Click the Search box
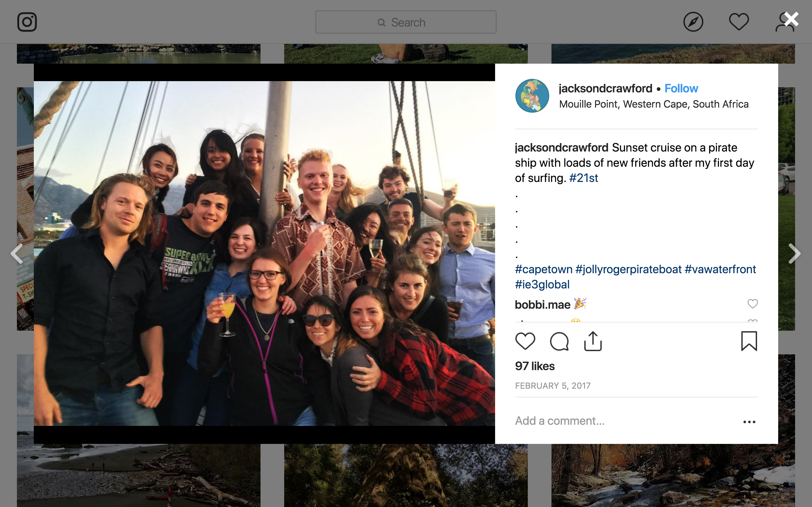Viewport: 812px width, 507px height. tap(406, 22)
